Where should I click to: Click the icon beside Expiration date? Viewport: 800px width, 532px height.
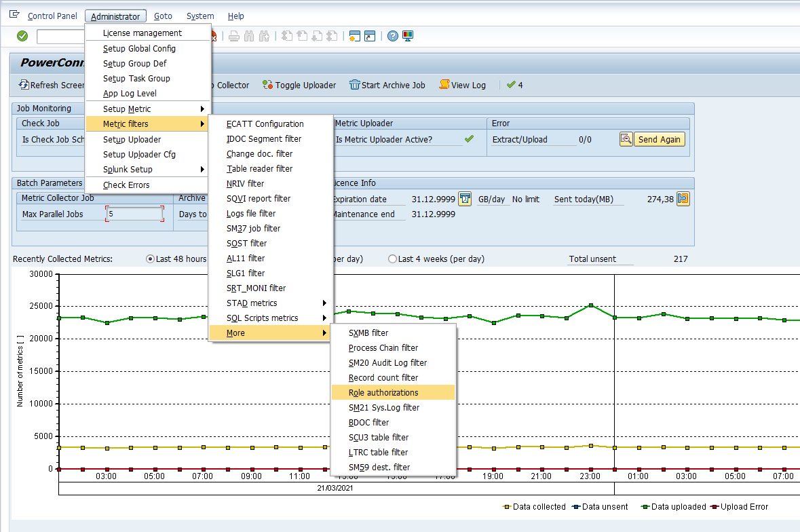click(465, 199)
